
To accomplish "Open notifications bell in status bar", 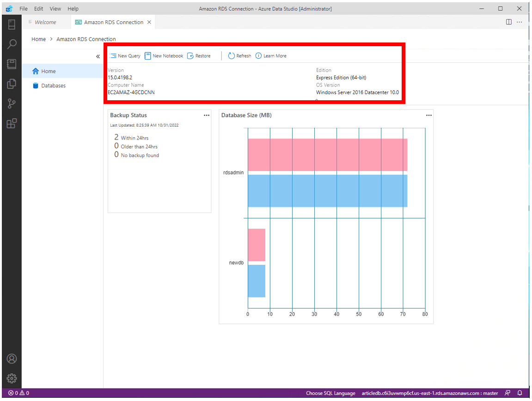I will pos(520,393).
